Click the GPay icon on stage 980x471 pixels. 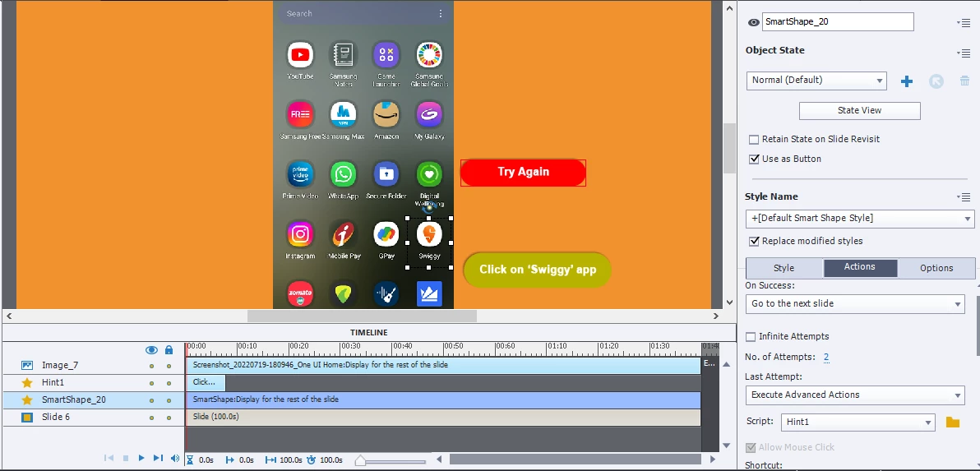[386, 234]
